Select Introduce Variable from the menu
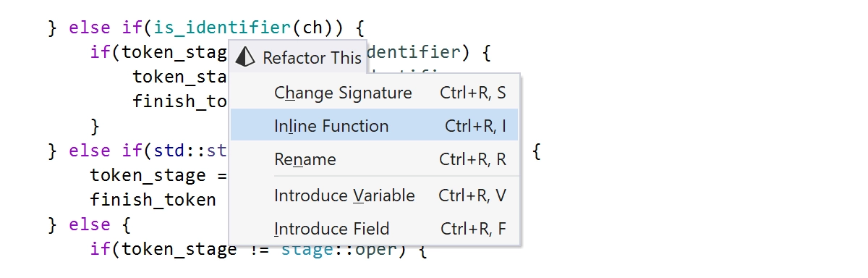Image resolution: width=868 pixels, height=278 pixels. click(375, 195)
